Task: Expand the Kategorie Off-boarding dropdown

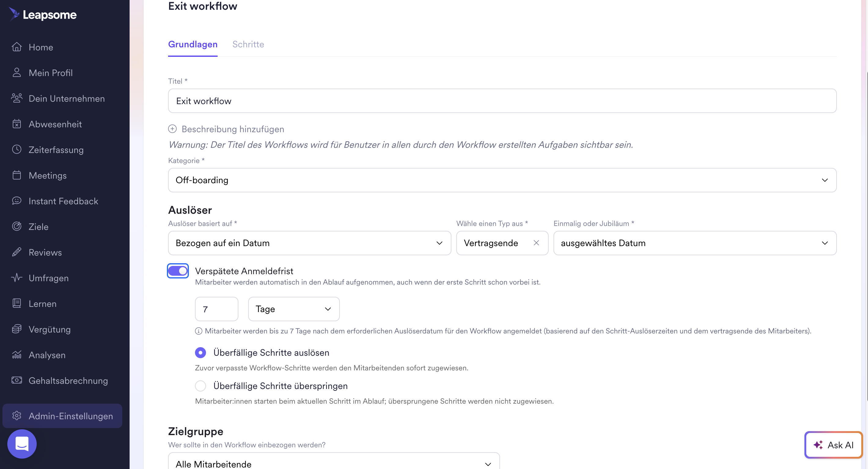Action: pos(502,180)
